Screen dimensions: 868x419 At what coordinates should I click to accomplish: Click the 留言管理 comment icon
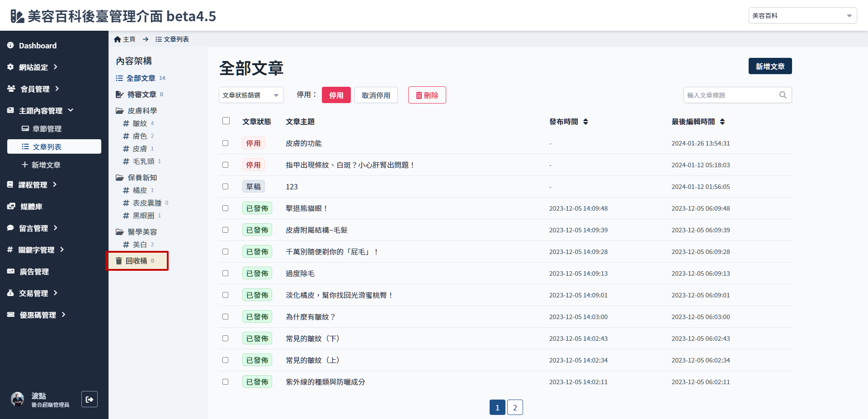point(10,228)
